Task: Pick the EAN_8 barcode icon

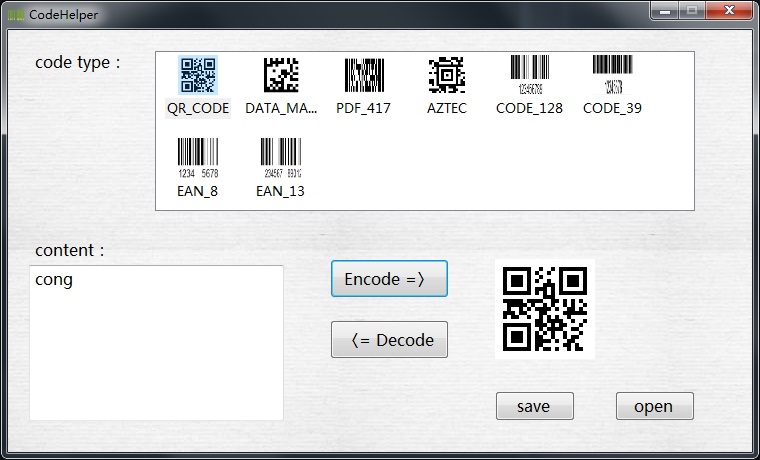Action: pos(198,158)
